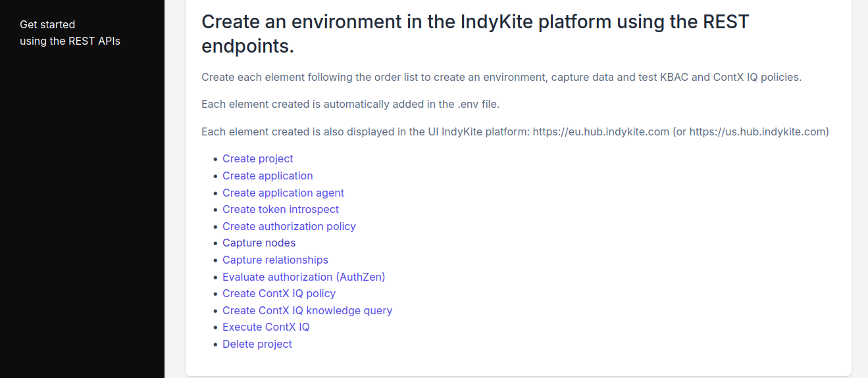This screenshot has height=378, width=868.
Task: Open Evaluate authorization (AuthZen) link
Action: (303, 277)
